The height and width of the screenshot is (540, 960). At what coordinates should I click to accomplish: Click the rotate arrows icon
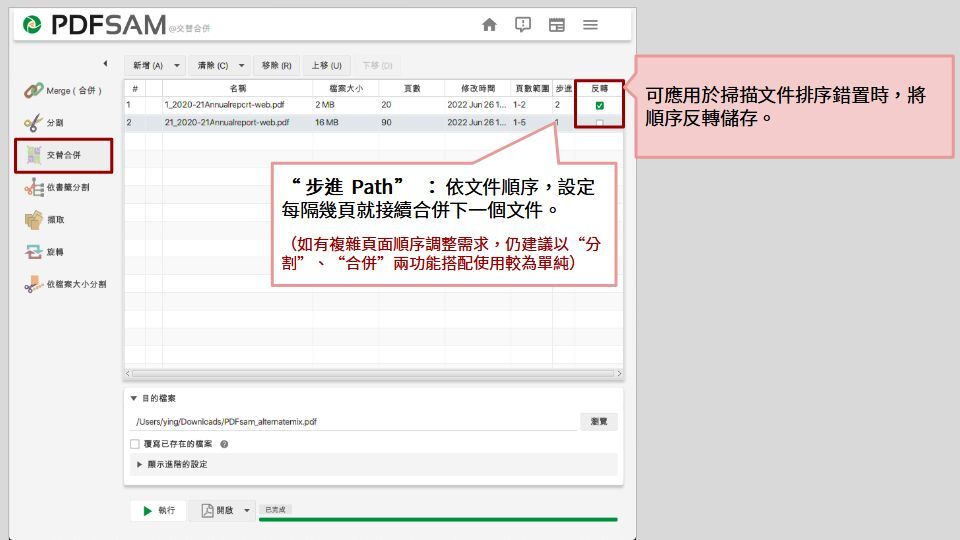[x=33, y=252]
